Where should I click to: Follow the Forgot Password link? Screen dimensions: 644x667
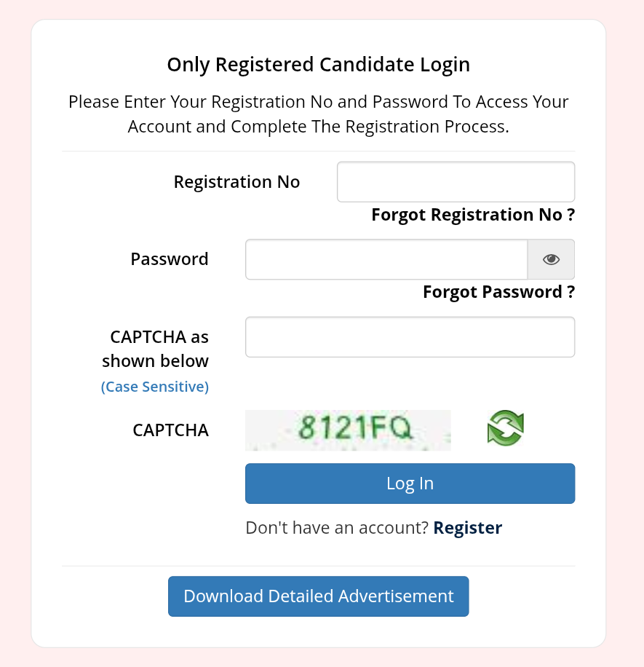(498, 292)
